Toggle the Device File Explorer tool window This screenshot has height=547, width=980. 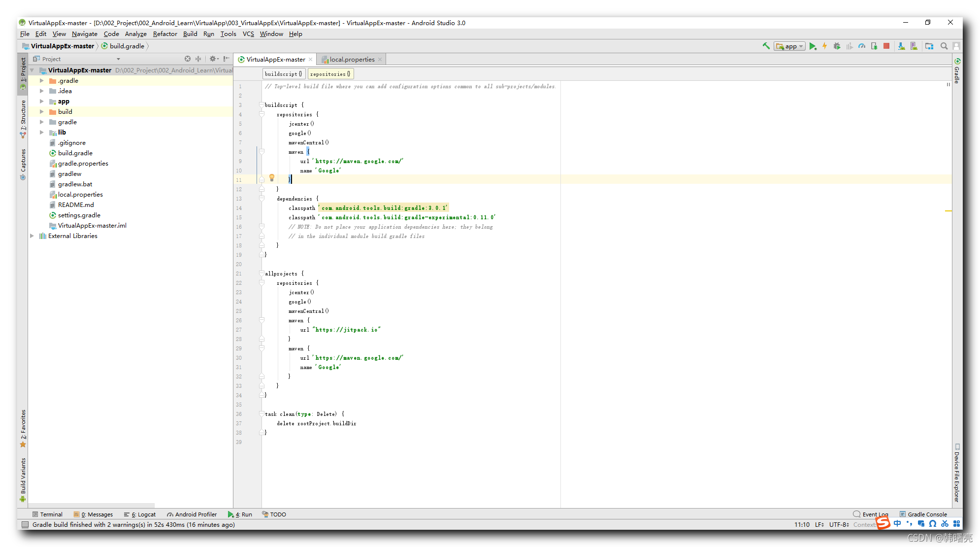pyautogui.click(x=957, y=473)
